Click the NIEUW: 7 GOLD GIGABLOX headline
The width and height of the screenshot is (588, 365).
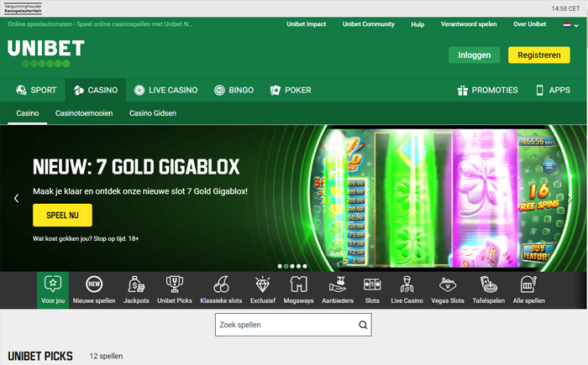click(136, 167)
